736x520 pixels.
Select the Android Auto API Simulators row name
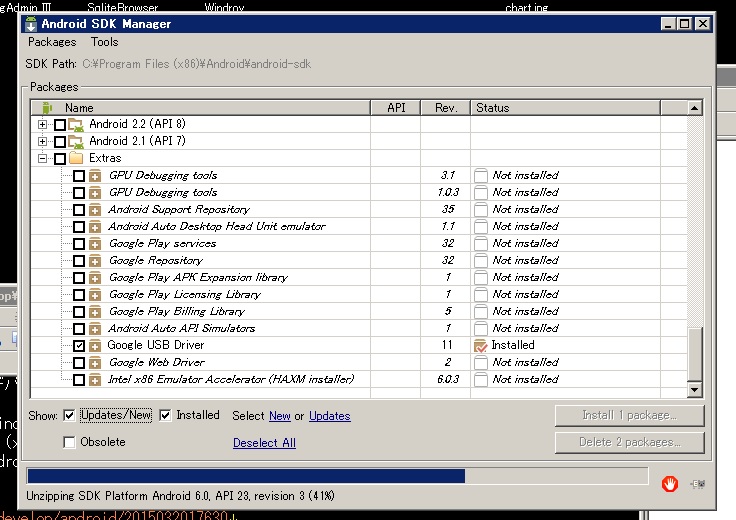(182, 329)
